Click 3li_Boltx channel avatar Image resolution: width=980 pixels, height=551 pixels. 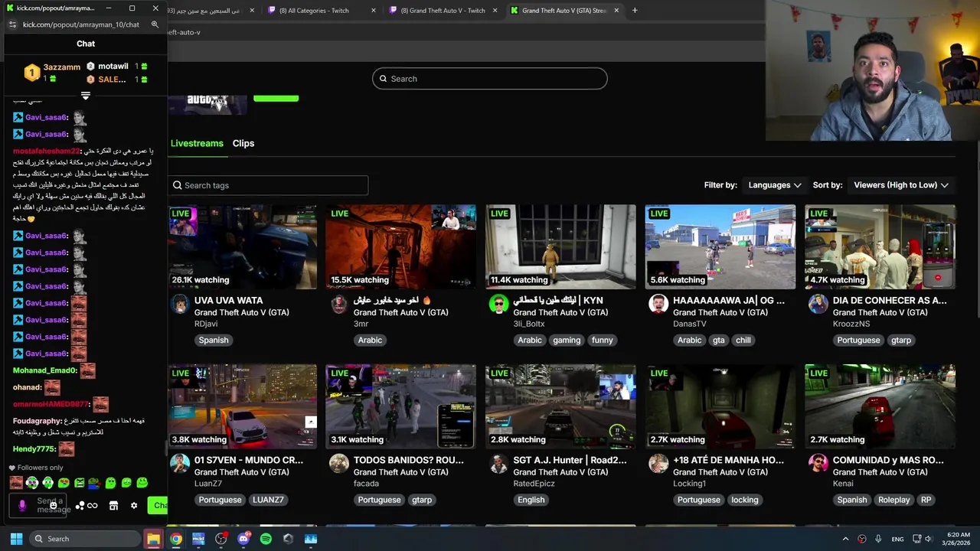pyautogui.click(x=498, y=305)
